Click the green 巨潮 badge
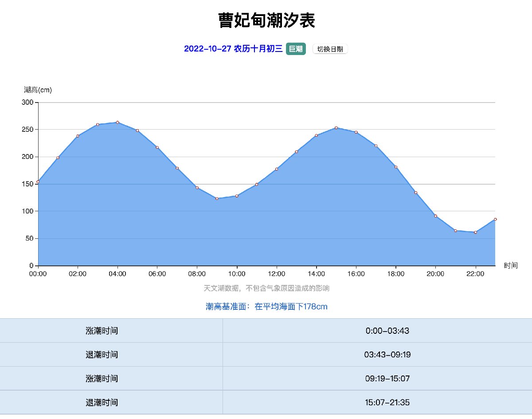The width and height of the screenshot is (532, 419). click(x=296, y=49)
